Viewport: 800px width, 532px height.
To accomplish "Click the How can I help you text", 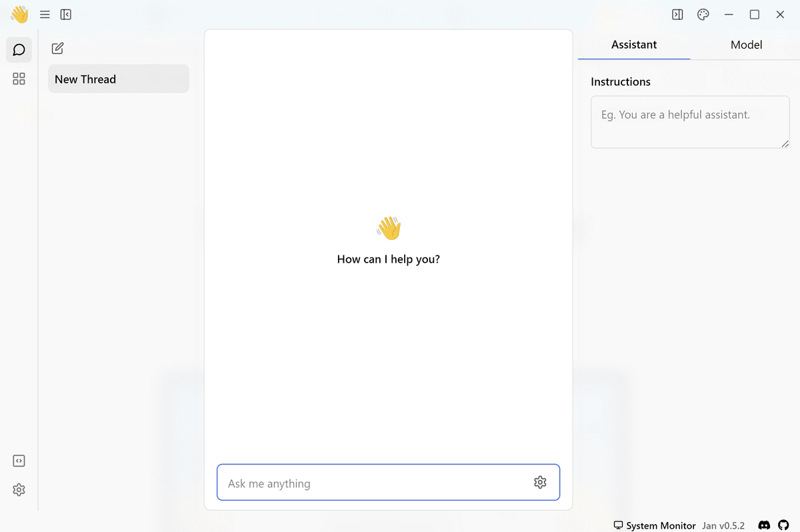I will coord(389,259).
